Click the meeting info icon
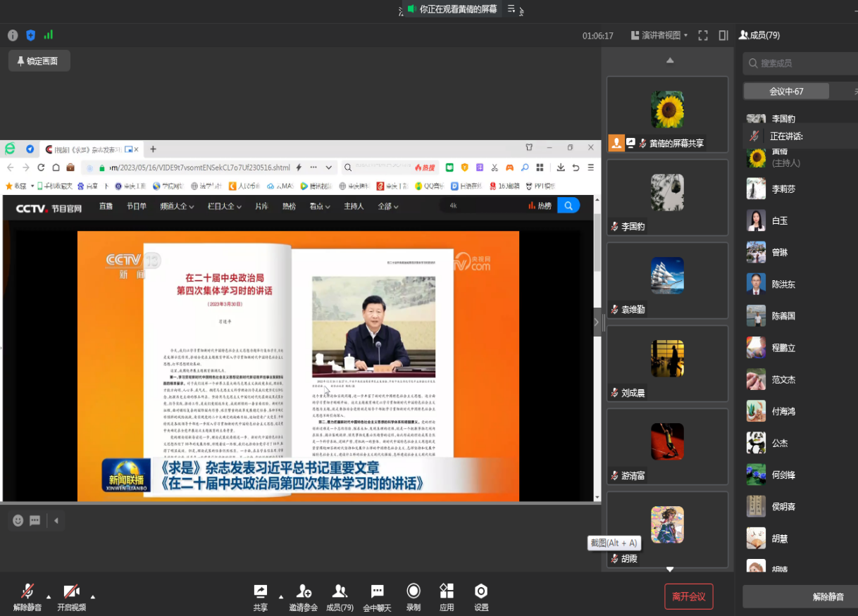This screenshot has height=616, width=858. (x=13, y=35)
